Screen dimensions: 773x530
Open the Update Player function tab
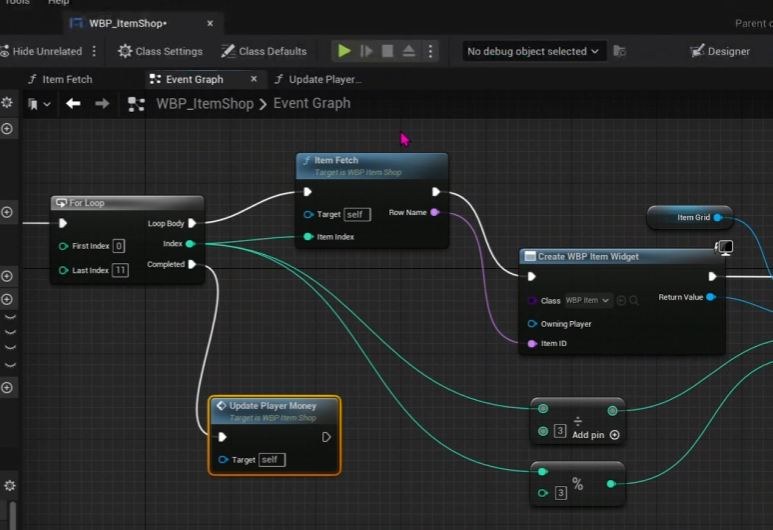tap(318, 79)
